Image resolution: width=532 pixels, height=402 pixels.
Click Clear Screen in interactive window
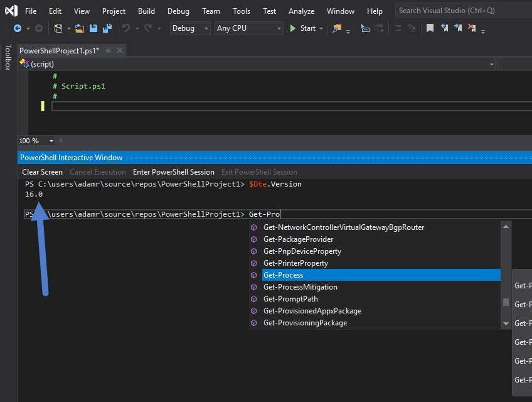point(42,171)
